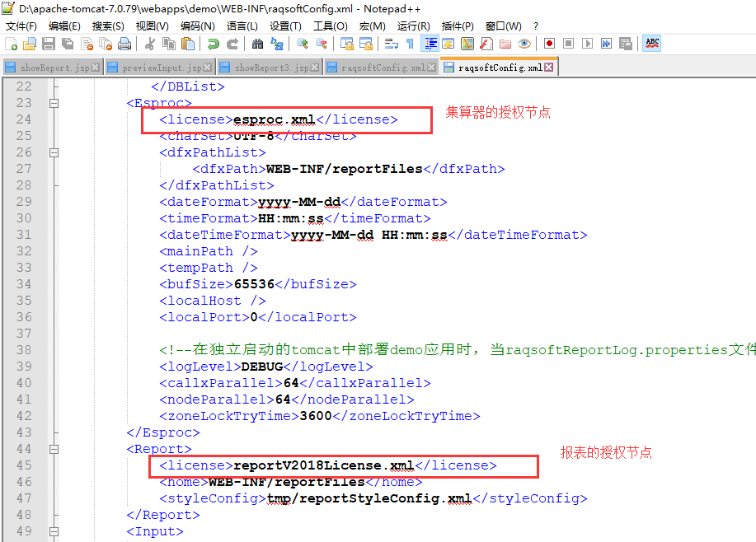The width and height of the screenshot is (756, 542).
Task: Show all characters pilcrow icon
Action: 410,44
